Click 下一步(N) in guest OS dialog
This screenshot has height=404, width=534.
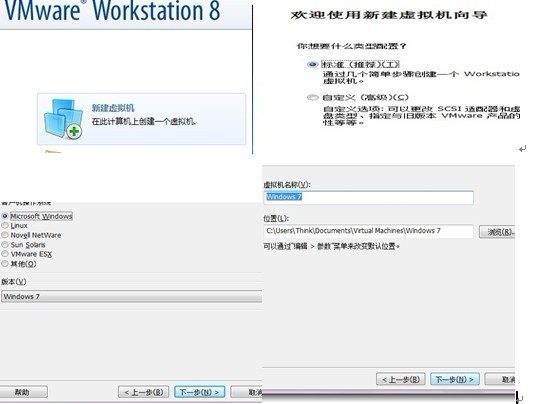200,392
